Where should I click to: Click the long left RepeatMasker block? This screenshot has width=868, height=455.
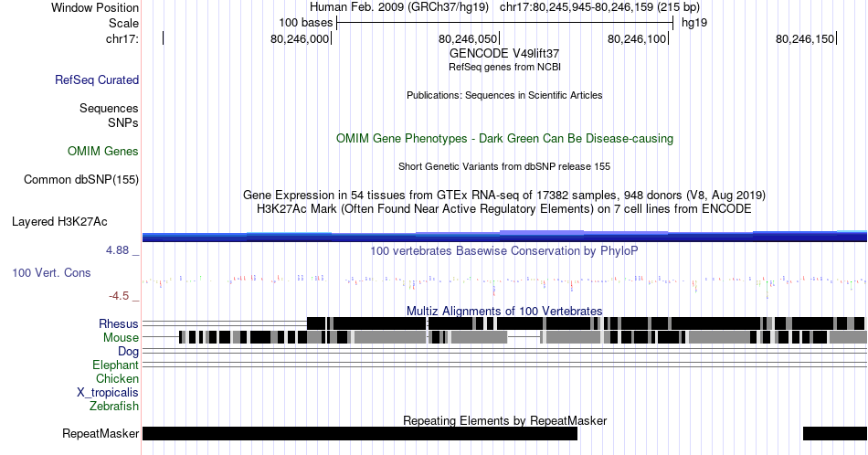click(x=360, y=433)
